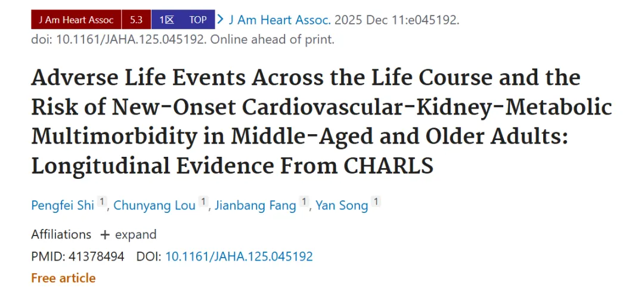Click affiliation superscript 1 after Pengfei Shi
Viewport: 644px width, 291px height.
click(x=102, y=202)
